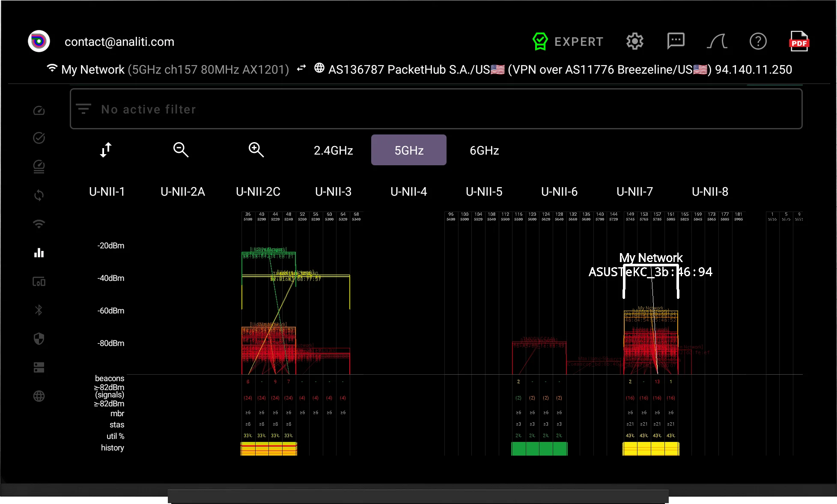The image size is (837, 504).
Task: Switch to the 6GHz band
Action: (x=484, y=150)
